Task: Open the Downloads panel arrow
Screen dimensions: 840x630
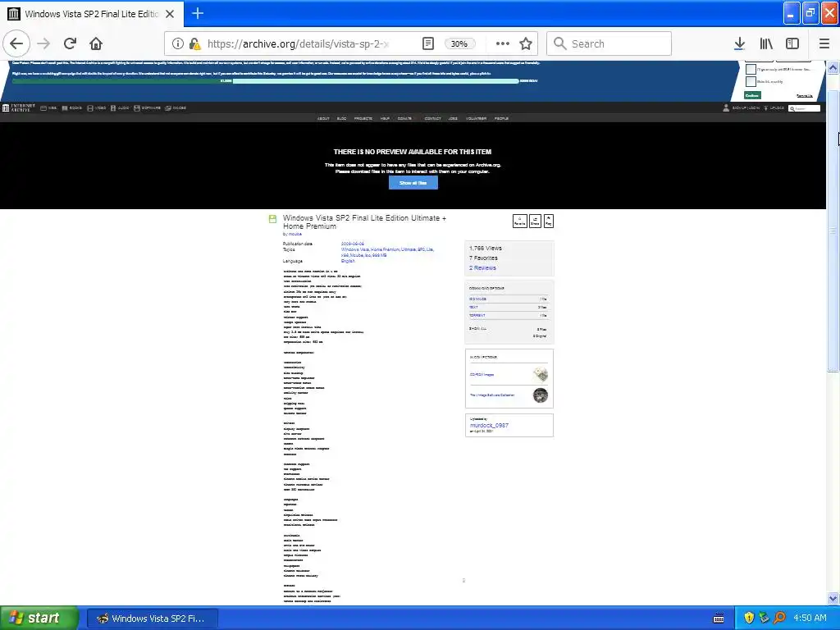Action: coord(739,44)
